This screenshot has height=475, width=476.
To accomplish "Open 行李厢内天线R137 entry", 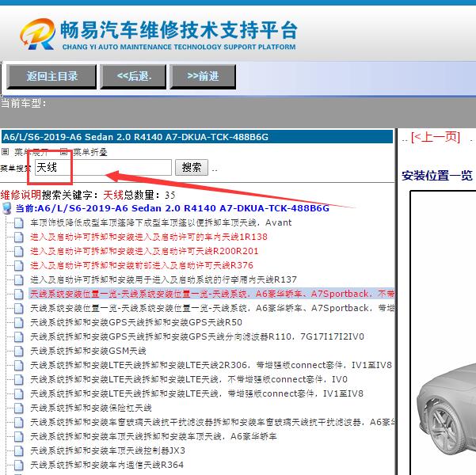I will tap(163, 279).
